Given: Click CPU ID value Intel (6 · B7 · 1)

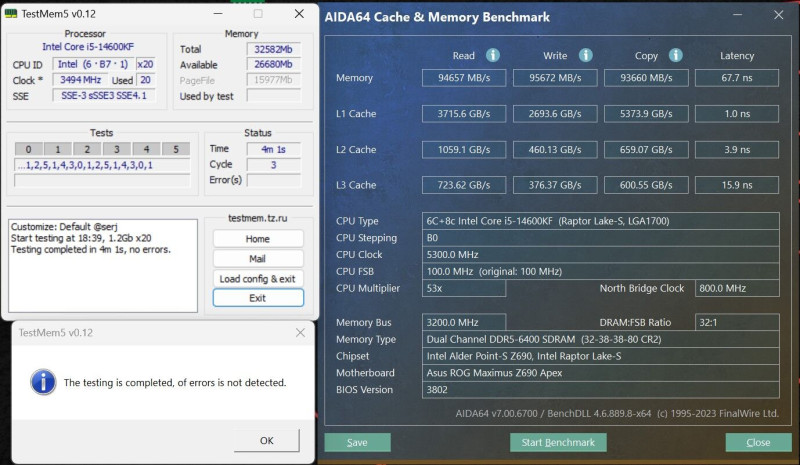Looking at the screenshot, I should point(93,64).
